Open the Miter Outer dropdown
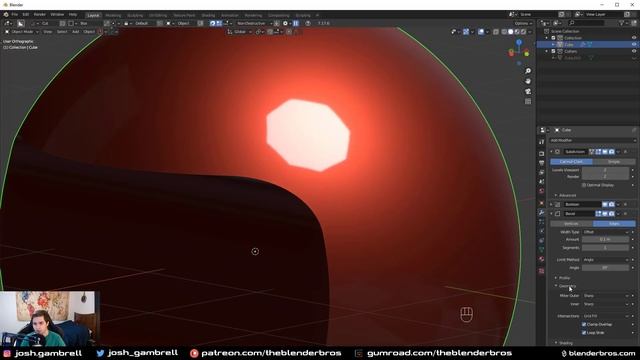Screen dimensions: 640x360 pyautogui.click(x=606, y=296)
